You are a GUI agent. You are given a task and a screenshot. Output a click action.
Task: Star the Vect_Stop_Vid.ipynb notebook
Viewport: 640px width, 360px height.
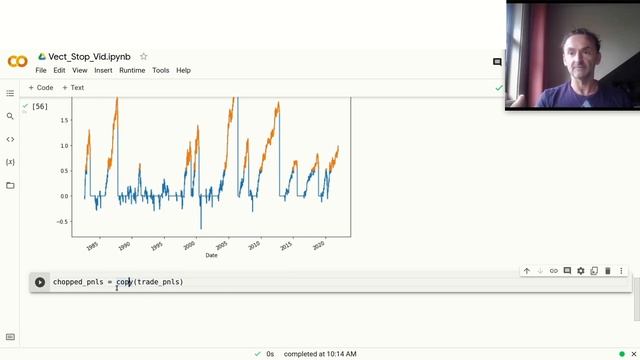click(144, 57)
